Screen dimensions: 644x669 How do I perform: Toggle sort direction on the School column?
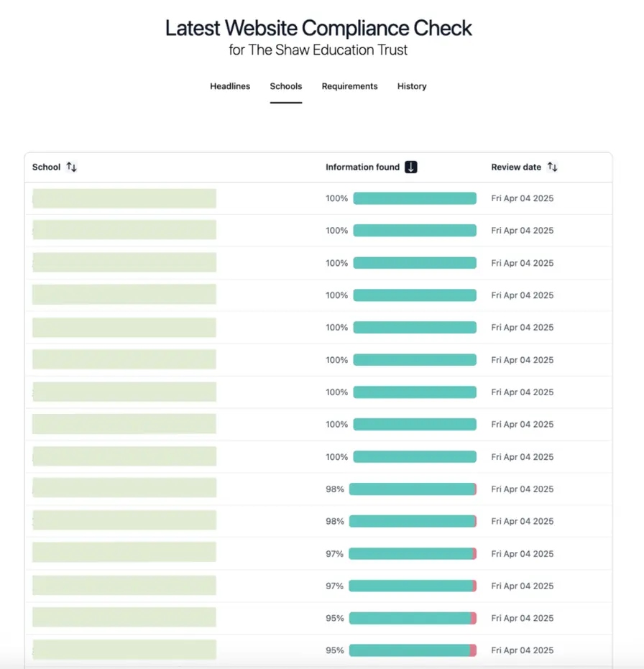click(x=71, y=166)
